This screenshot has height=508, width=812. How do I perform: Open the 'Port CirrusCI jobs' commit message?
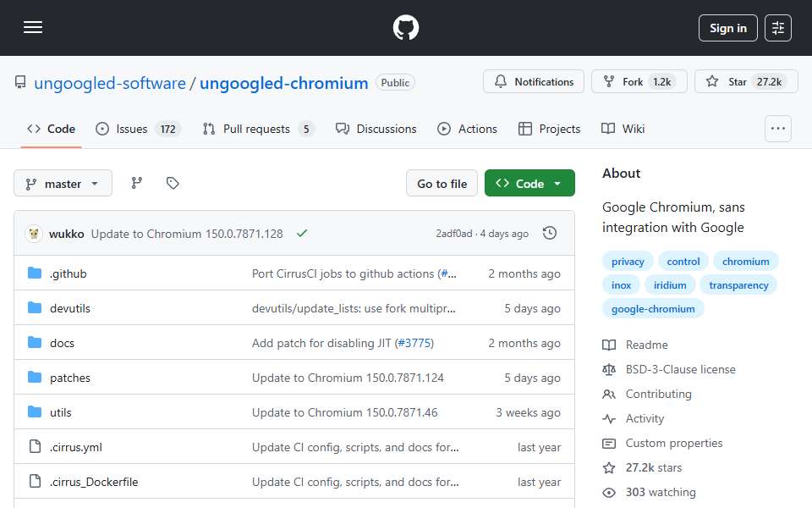[344, 273]
